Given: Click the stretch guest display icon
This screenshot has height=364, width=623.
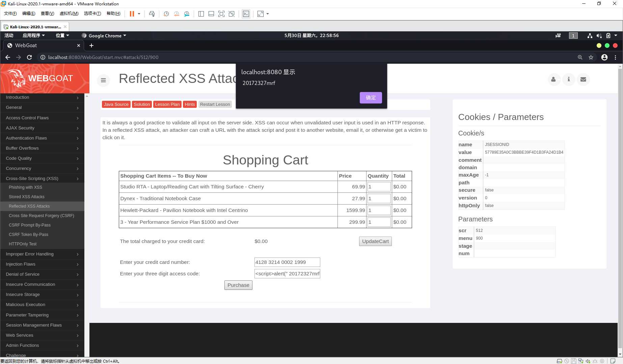Looking at the screenshot, I should pos(261,14).
